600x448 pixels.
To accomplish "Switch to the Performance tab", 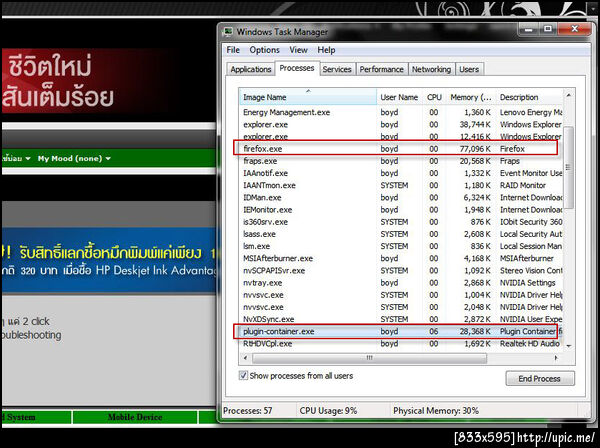I will [382, 69].
